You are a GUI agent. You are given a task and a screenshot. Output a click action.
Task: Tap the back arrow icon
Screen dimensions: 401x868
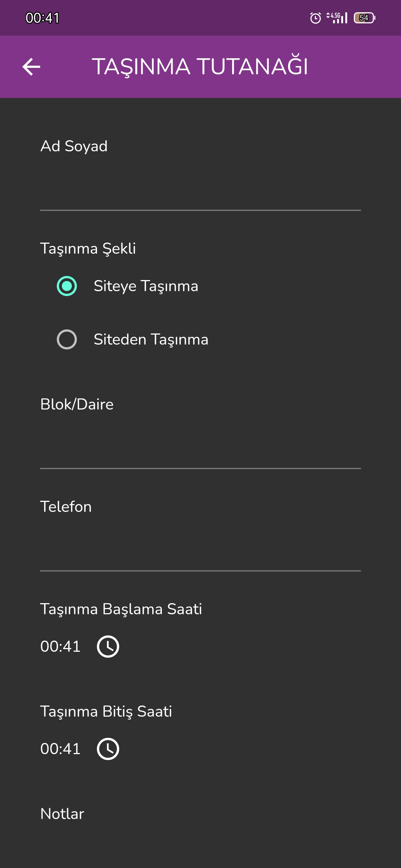click(x=31, y=67)
